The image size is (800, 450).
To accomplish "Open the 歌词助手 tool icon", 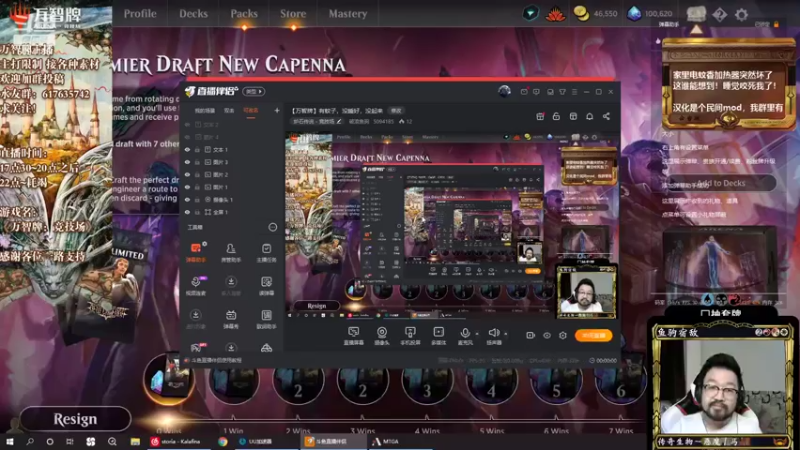I will [266, 319].
